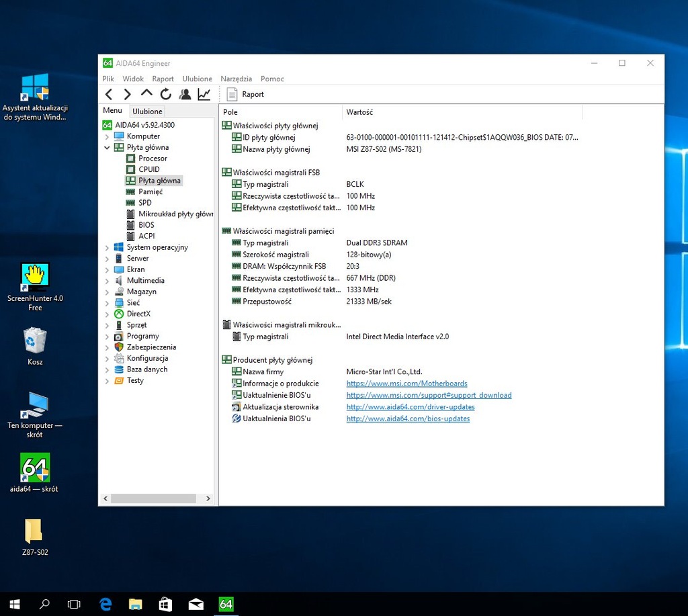
Task: Click the Baza danych database icon
Action: click(119, 369)
